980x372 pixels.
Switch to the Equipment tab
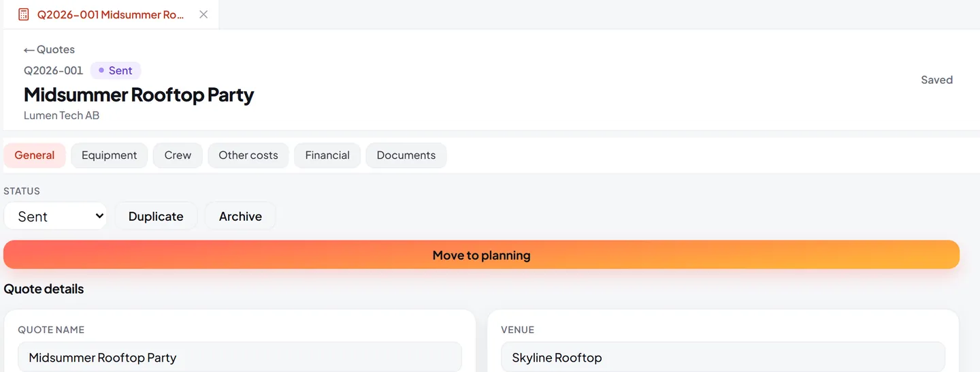point(110,155)
